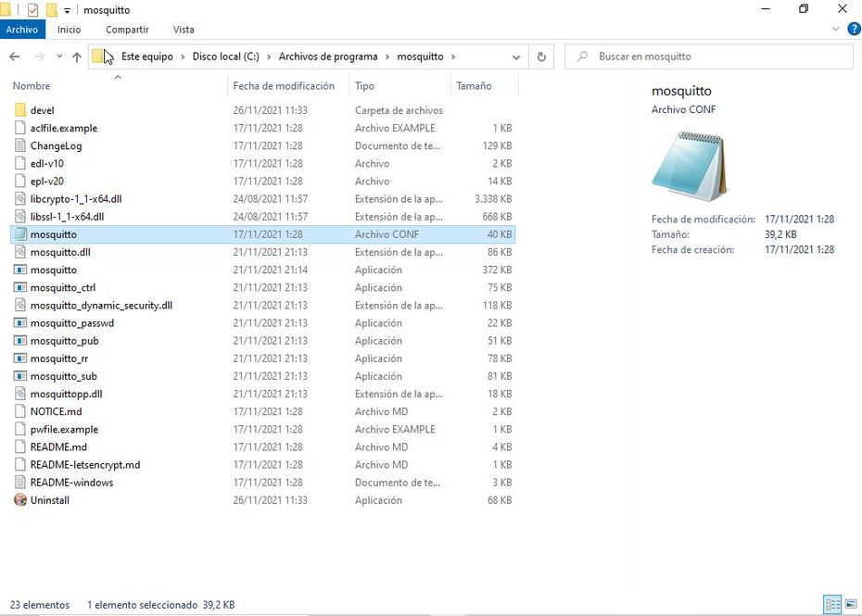
Task: Select the README-windows file name
Action: pyautogui.click(x=71, y=483)
